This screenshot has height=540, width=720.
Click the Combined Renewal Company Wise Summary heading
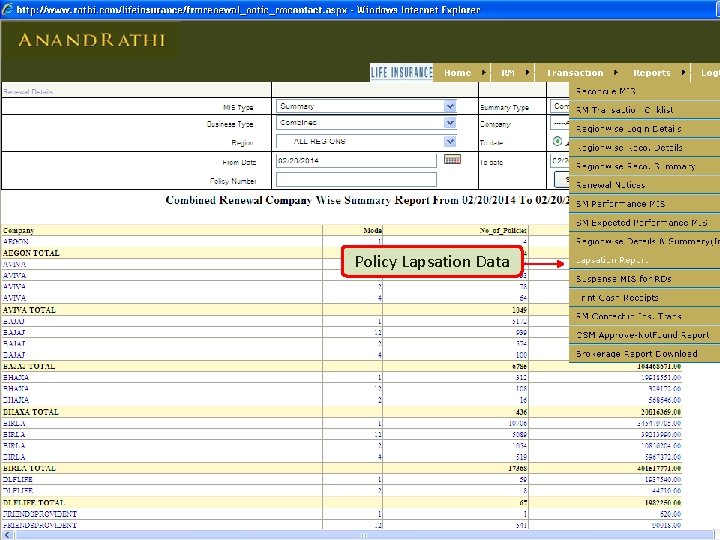coord(367,200)
